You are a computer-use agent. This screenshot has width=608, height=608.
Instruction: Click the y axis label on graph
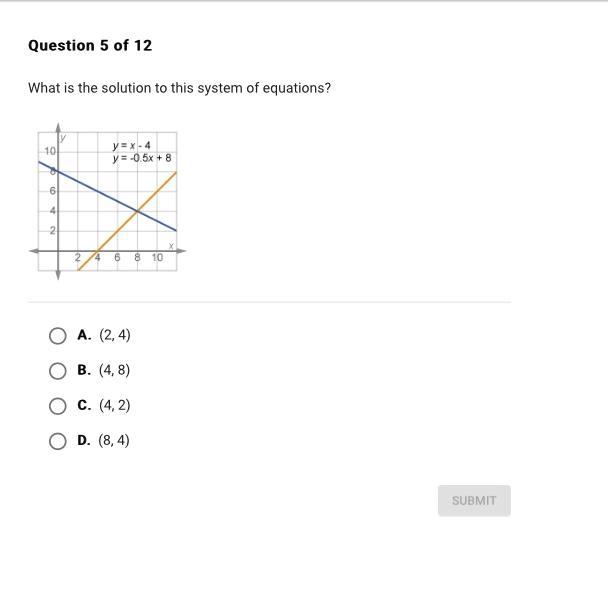point(62,138)
